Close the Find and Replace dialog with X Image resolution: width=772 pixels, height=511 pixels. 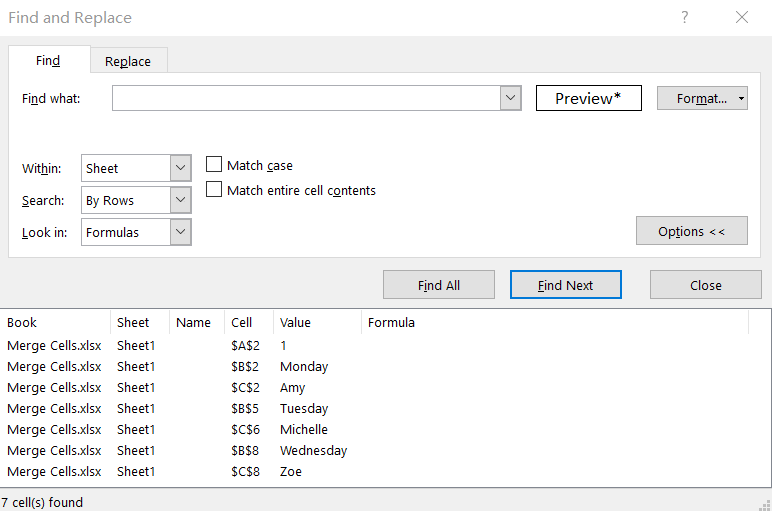[742, 18]
